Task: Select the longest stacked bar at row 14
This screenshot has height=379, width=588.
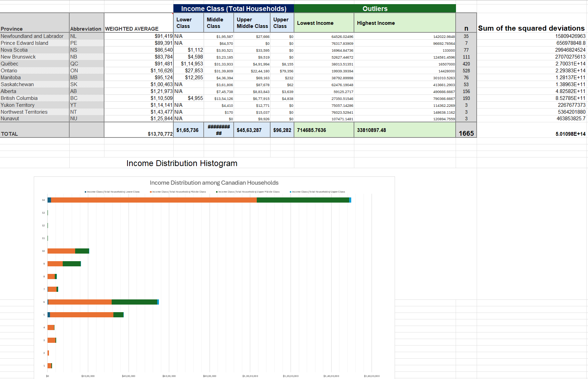Action: click(200, 199)
